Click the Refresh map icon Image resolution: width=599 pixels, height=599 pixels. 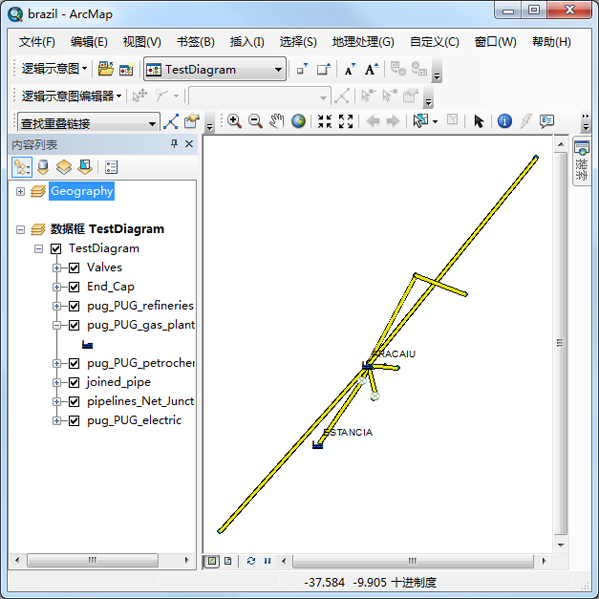coord(251,561)
